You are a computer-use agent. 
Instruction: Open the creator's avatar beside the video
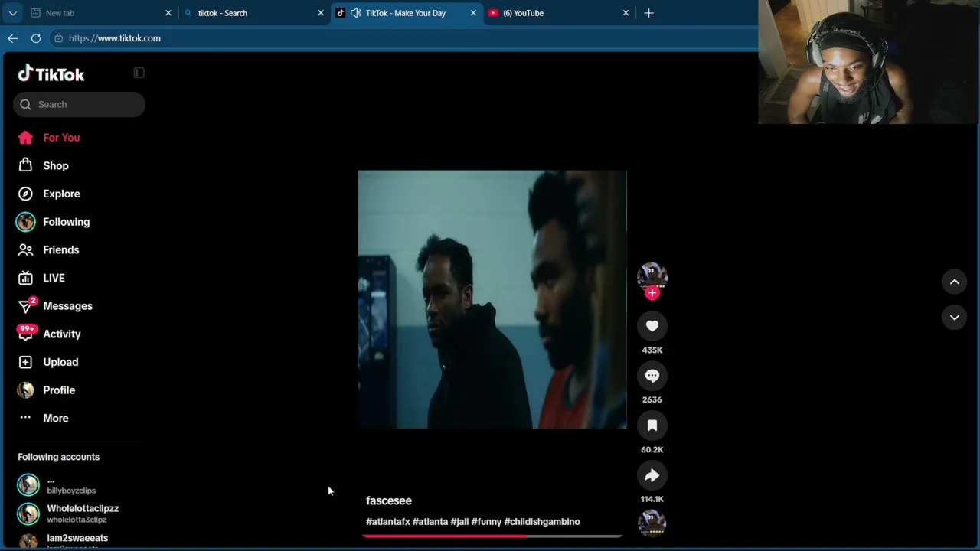point(652,275)
